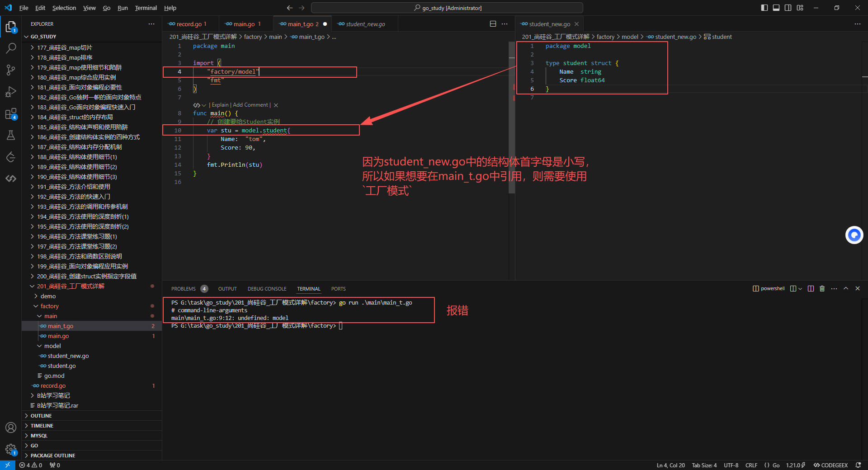Go back in navigation history
The height and width of the screenshot is (470, 868).
(x=290, y=8)
